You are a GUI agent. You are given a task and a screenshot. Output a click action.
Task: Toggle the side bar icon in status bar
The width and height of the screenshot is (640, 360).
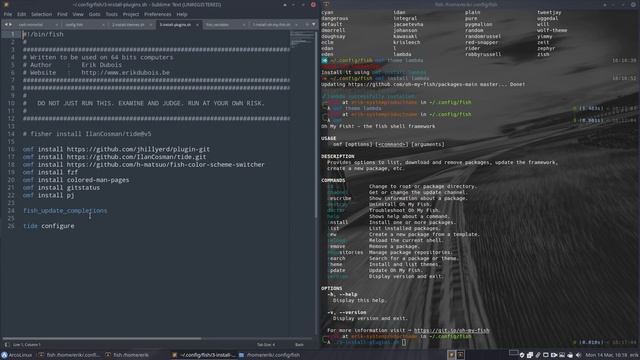click(x=7, y=344)
